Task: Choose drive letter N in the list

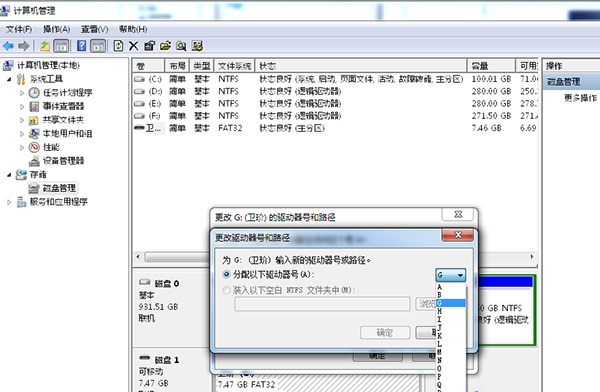Action: 451,360
